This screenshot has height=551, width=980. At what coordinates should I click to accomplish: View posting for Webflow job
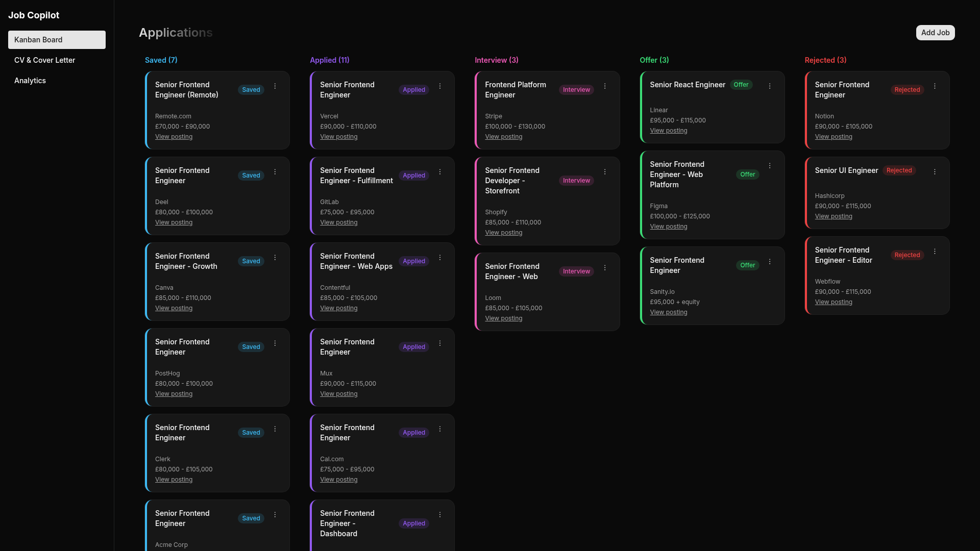click(833, 302)
